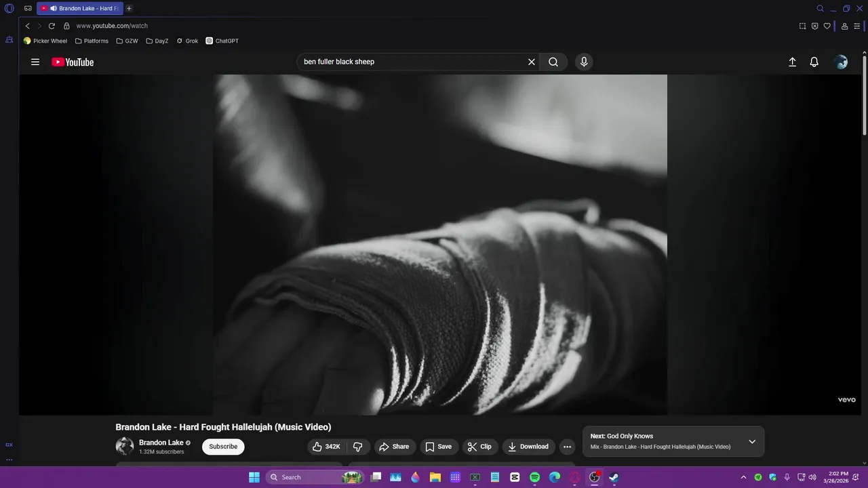Open ad blocker shield icon
Image resolution: width=868 pixels, height=488 pixels.
coord(815,26)
